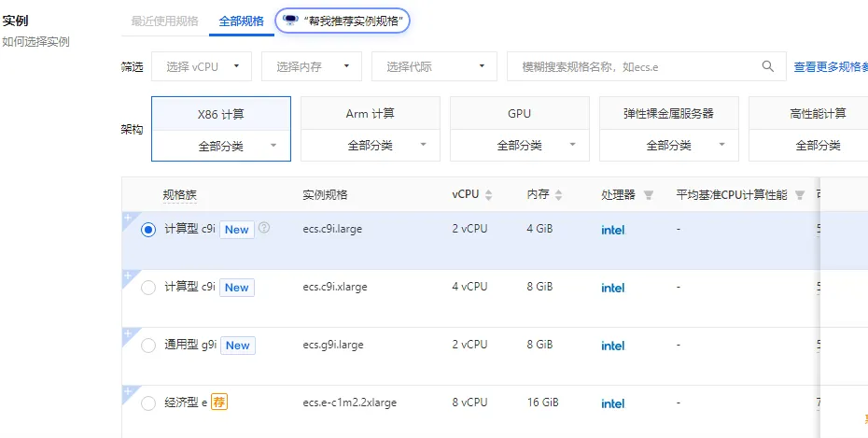Viewport: 868px width, 438px height.
Task: Open 选择代际 dropdown
Action: [434, 66]
